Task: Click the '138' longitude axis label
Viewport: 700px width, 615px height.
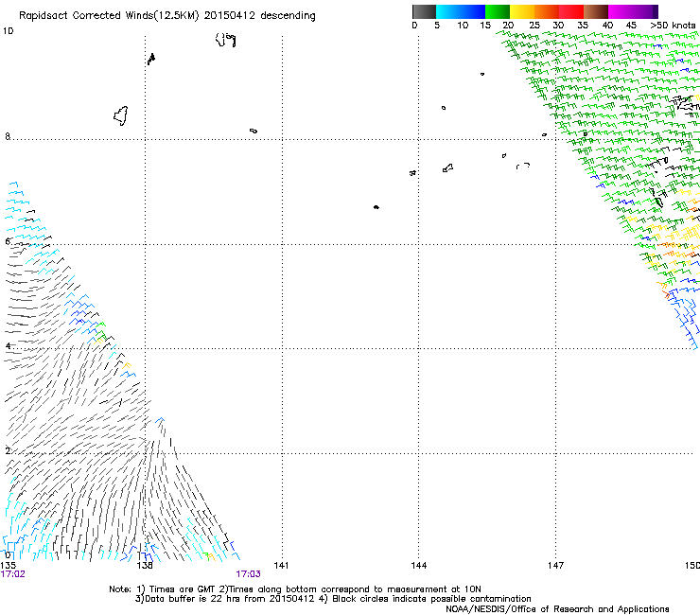Action: tap(145, 566)
